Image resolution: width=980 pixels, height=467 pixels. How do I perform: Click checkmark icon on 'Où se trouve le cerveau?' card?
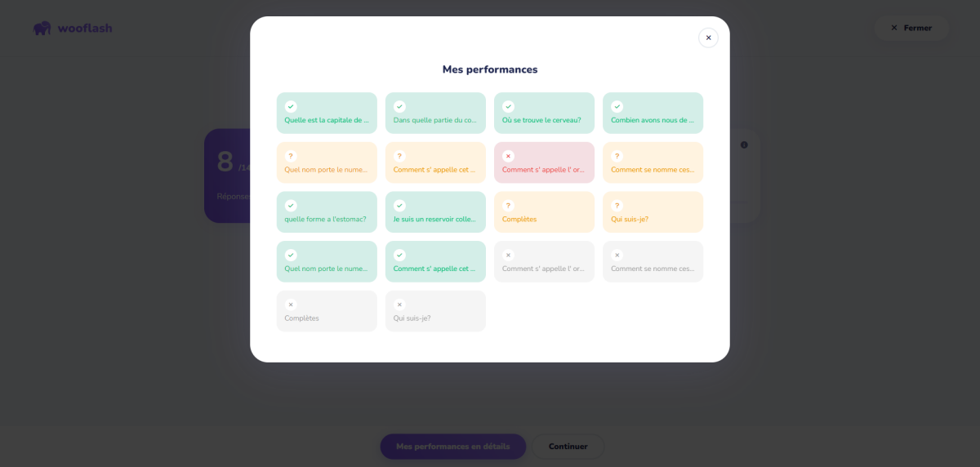tap(508, 106)
